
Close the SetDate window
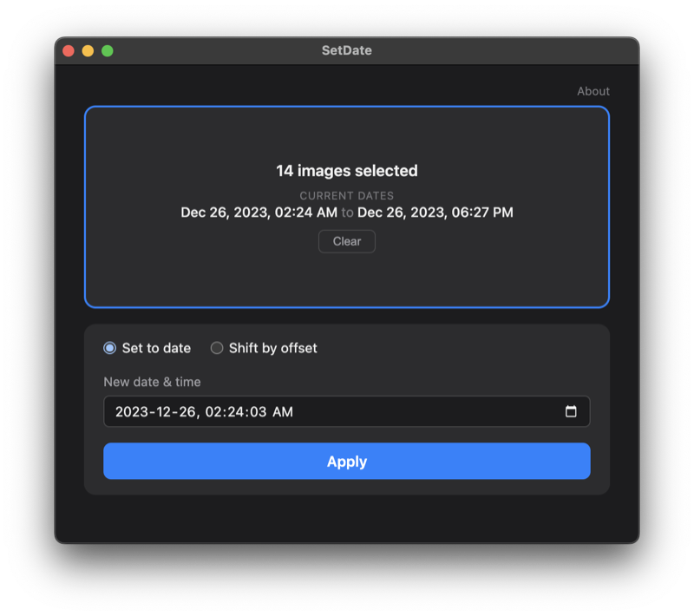coord(69,51)
